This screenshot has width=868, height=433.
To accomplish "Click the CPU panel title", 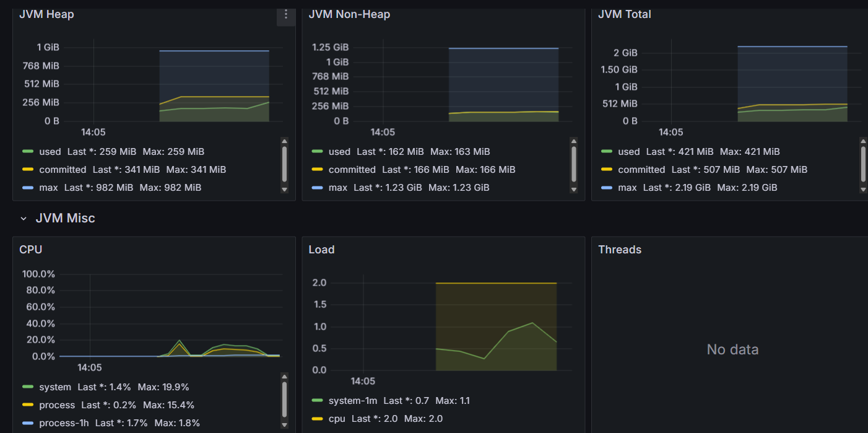I will point(31,250).
